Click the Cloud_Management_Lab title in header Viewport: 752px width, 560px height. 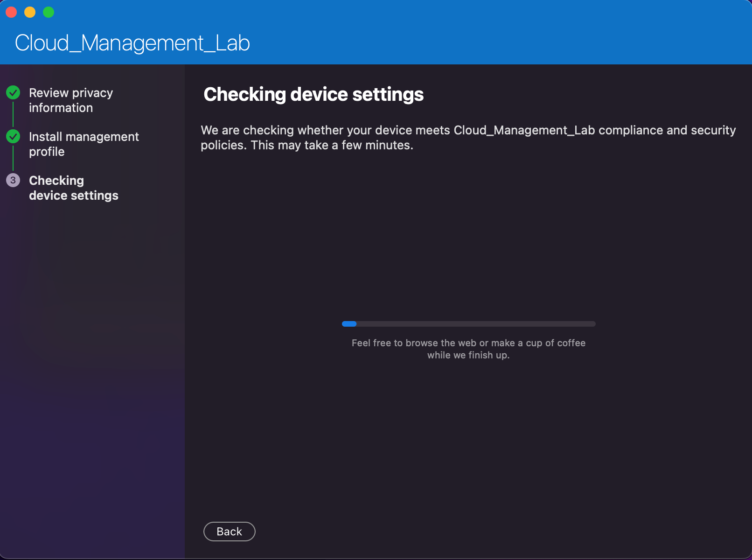[x=132, y=43]
